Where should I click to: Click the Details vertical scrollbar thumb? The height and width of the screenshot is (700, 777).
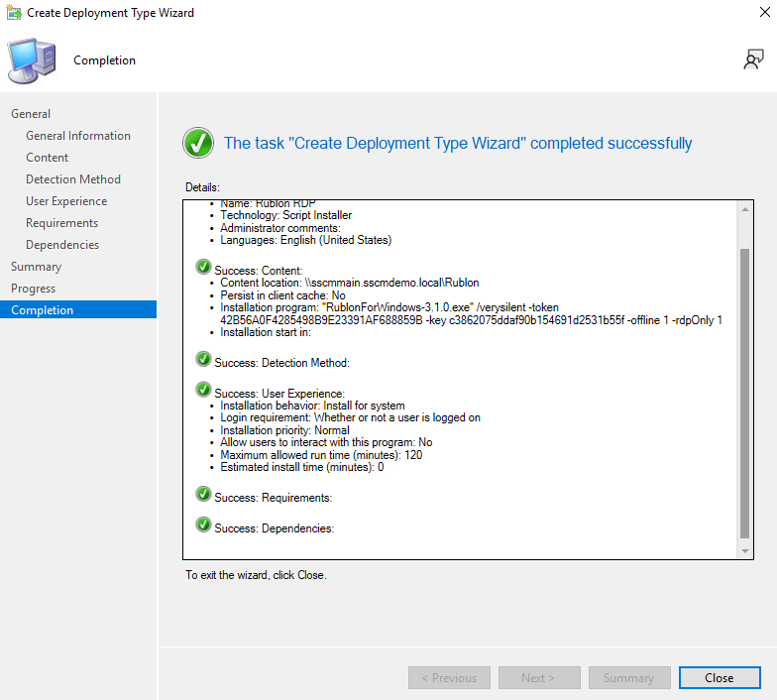[x=745, y=392]
